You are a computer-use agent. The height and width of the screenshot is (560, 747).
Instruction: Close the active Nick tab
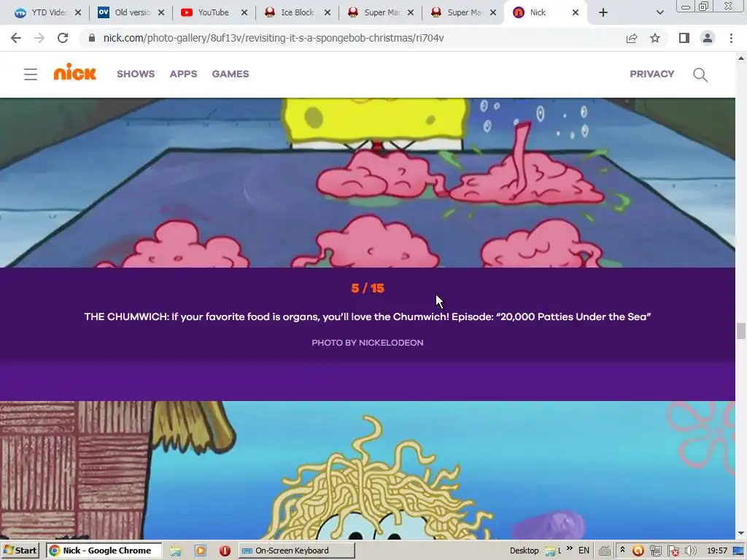576,12
